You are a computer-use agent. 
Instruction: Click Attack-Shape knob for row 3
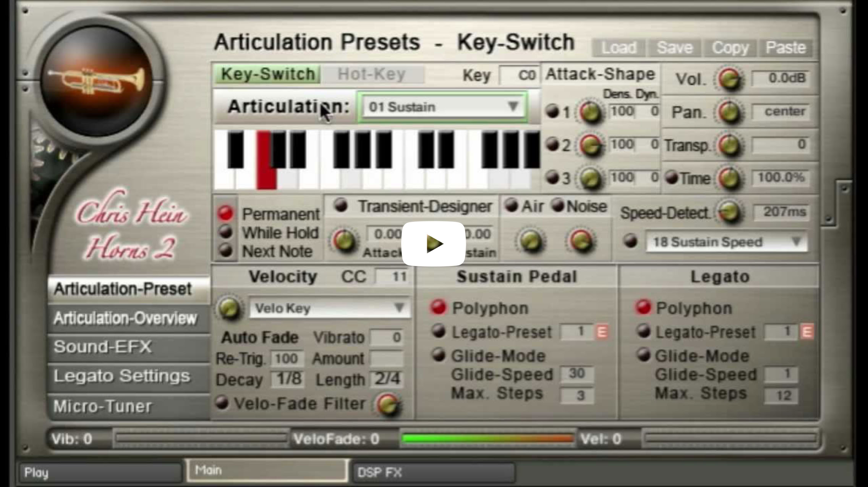coord(591,178)
